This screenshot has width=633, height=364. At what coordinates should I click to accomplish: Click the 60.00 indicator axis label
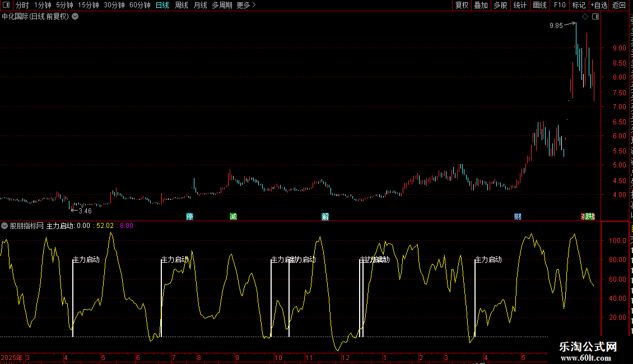click(x=618, y=279)
